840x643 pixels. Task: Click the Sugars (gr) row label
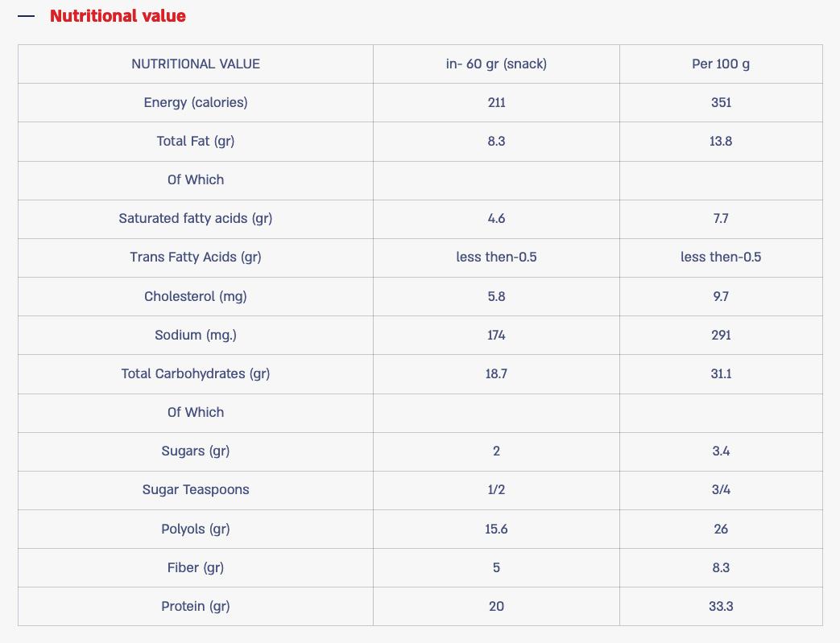196,451
